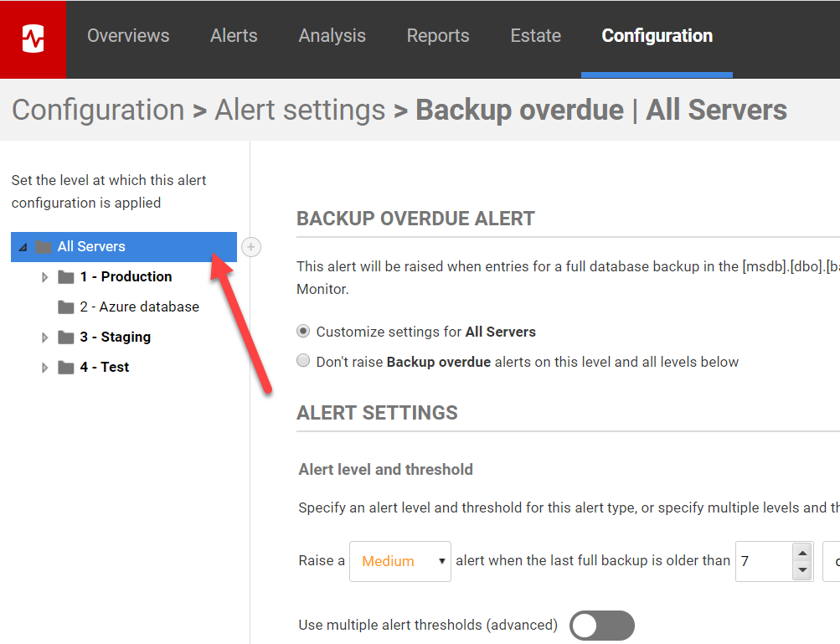Expand the 3 - Staging tree node
The height and width of the screenshot is (644, 840).
[x=45, y=337]
